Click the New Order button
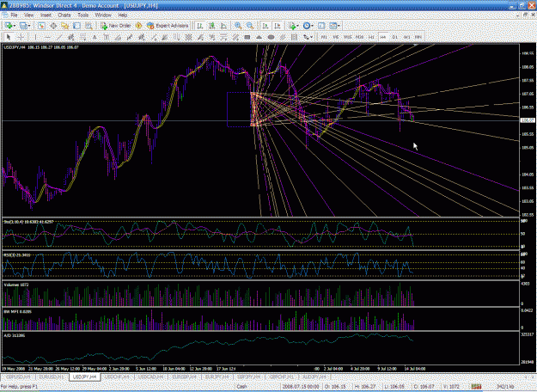This screenshot has width=537, height=392. (116, 26)
